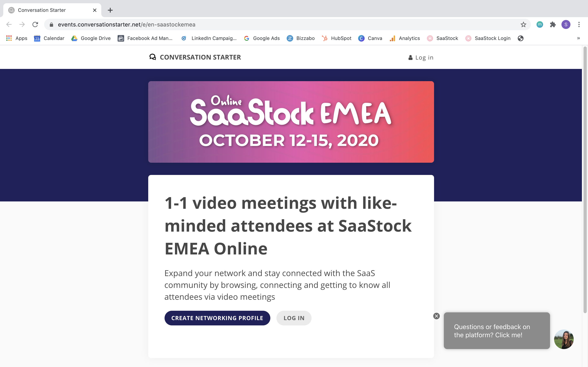Click the purple S profile avatar

566,24
